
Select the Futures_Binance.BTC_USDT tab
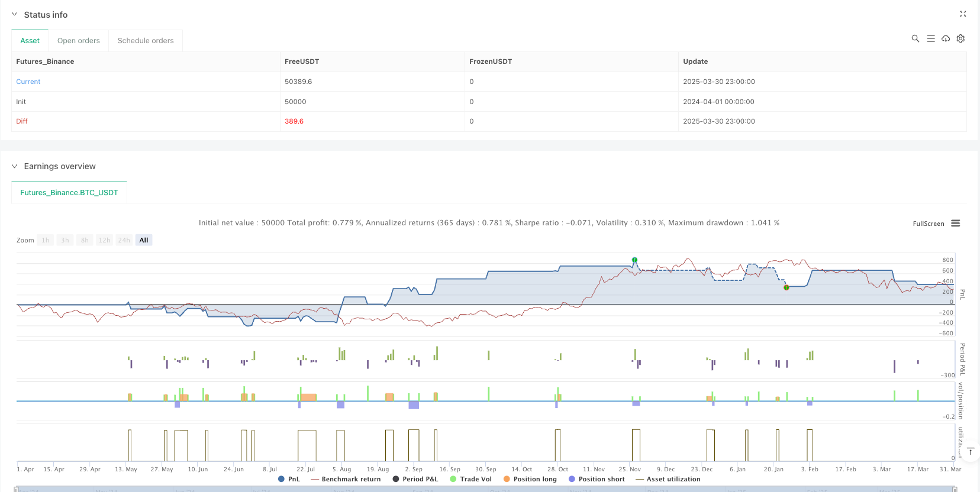[69, 193]
